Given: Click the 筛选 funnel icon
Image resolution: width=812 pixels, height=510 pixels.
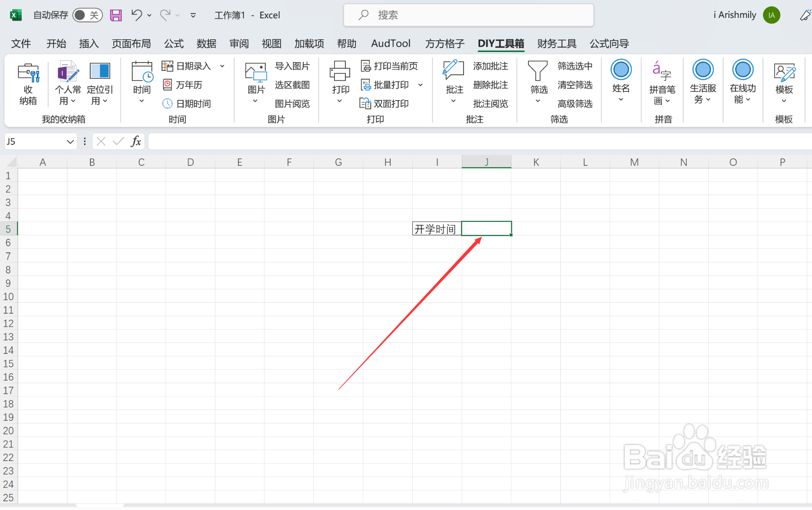Looking at the screenshot, I should point(538,71).
